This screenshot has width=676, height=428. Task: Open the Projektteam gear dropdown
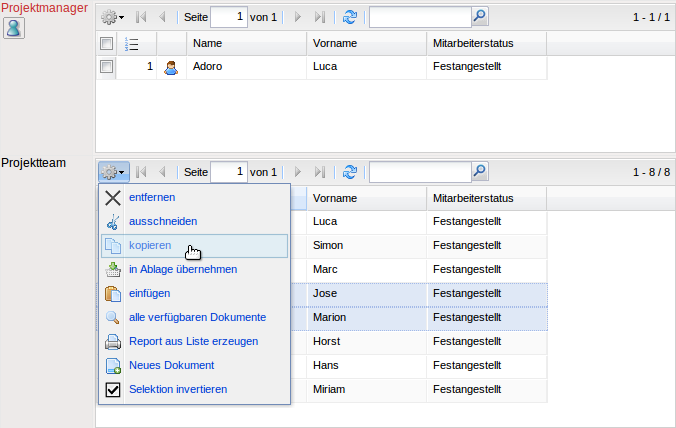113,172
